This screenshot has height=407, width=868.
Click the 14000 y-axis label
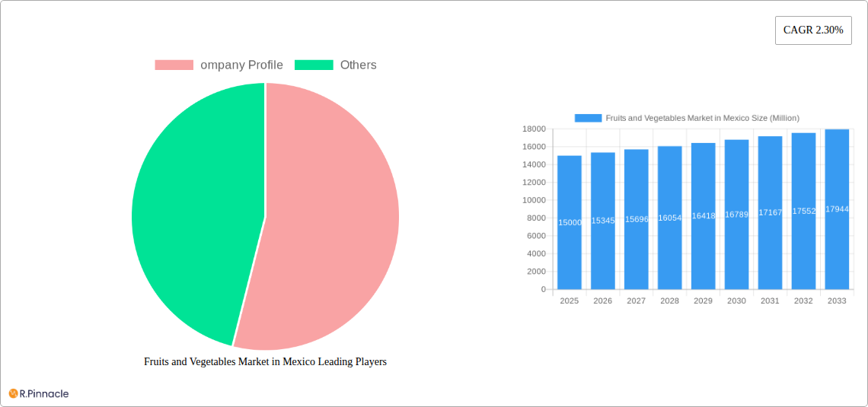tap(535, 164)
